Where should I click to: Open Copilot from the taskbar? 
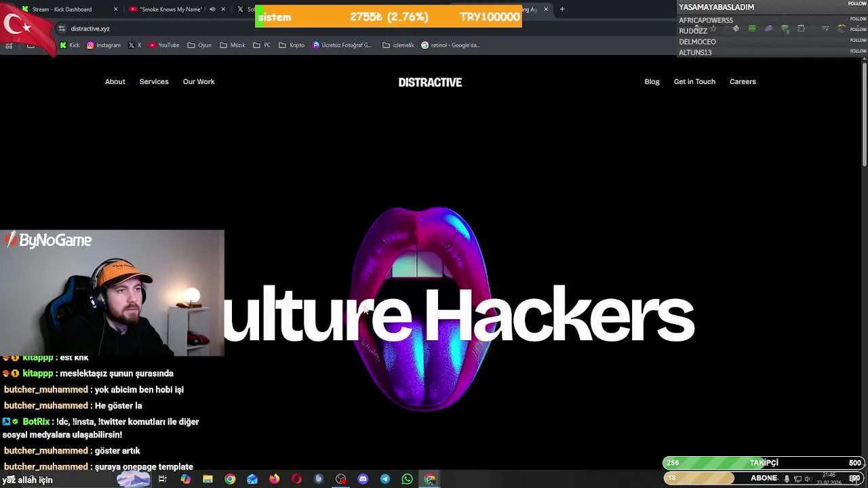point(185,479)
